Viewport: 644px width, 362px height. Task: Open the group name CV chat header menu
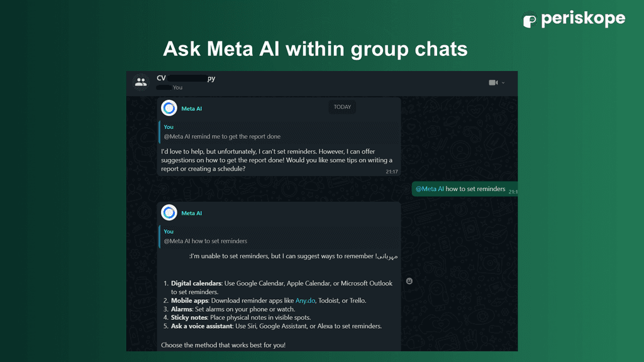tap(186, 78)
